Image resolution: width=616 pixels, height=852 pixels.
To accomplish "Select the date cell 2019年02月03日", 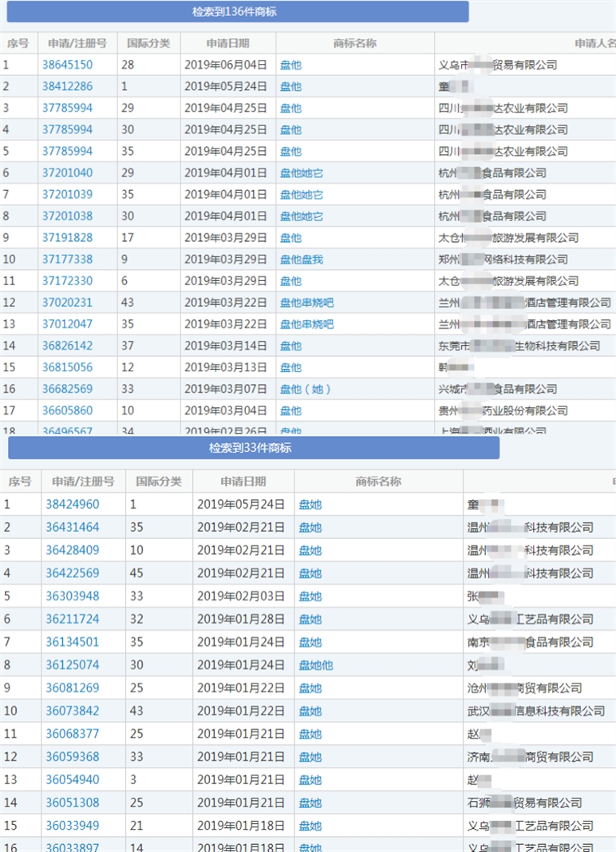I will click(241, 596).
